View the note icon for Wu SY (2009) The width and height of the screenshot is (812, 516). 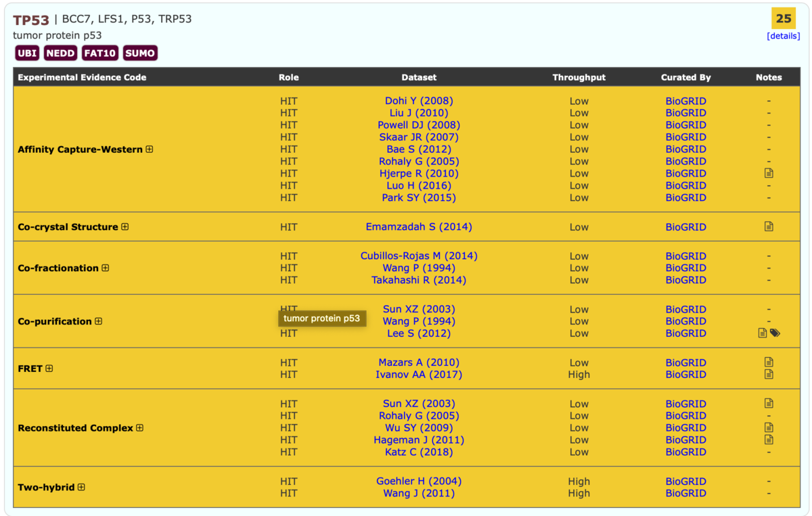coord(769,427)
